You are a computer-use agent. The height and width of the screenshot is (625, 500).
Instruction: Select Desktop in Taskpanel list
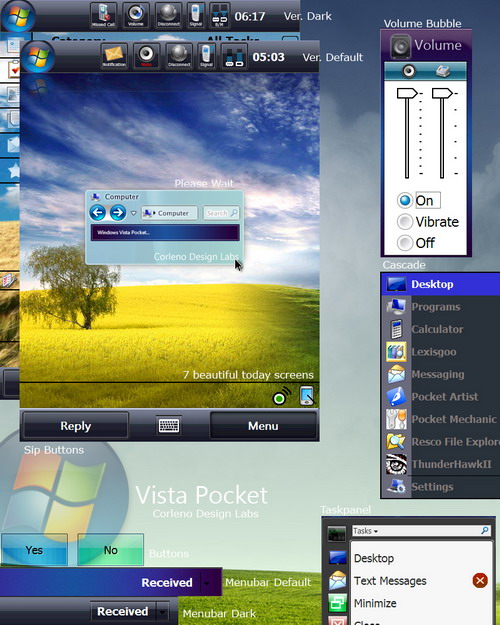click(x=374, y=558)
